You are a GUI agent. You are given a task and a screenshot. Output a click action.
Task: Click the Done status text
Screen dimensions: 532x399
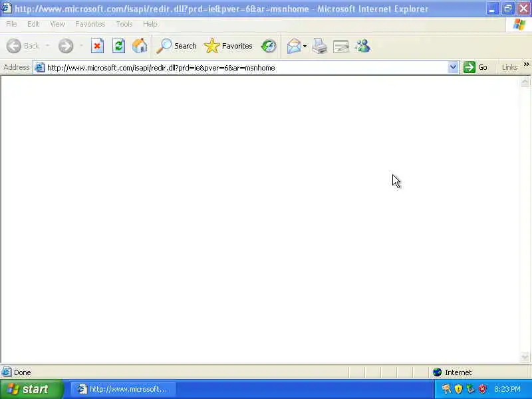(x=23, y=372)
